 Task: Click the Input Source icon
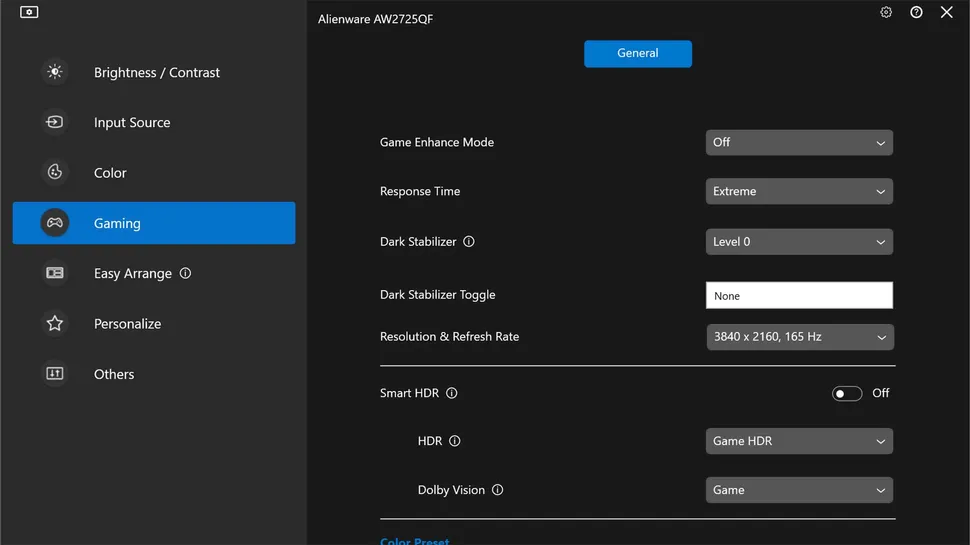(55, 122)
